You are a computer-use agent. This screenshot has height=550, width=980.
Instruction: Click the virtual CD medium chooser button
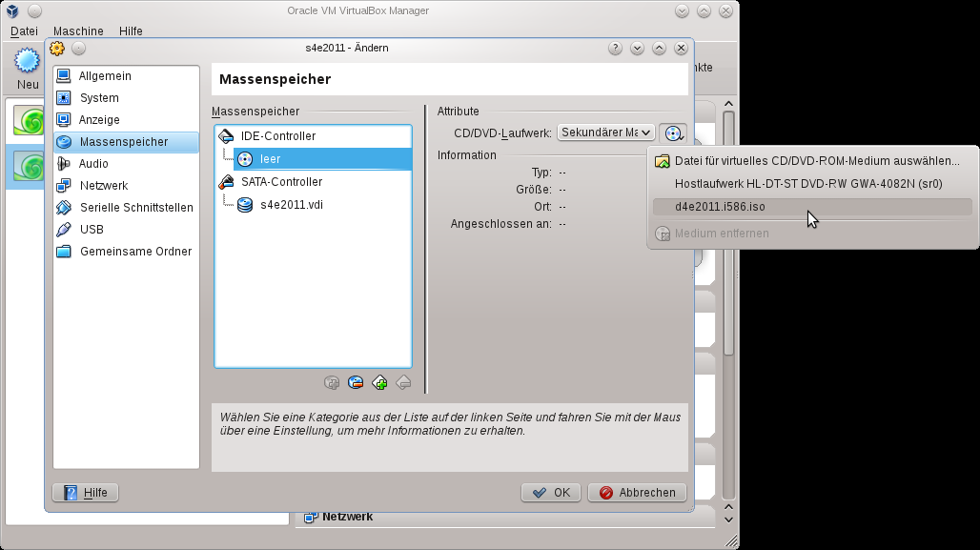(673, 132)
